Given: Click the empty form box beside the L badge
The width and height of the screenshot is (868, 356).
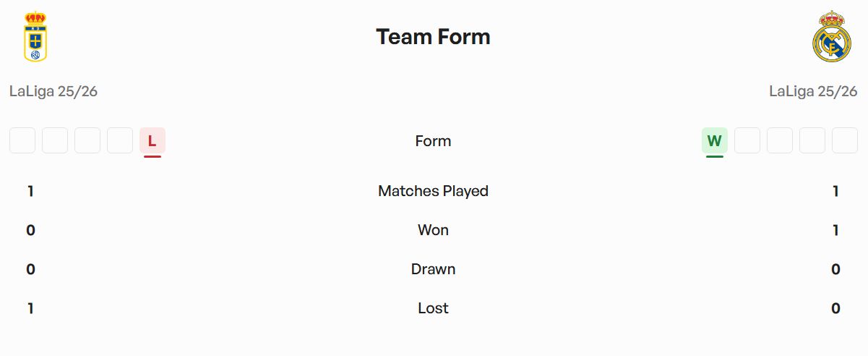Looking at the screenshot, I should (120, 140).
